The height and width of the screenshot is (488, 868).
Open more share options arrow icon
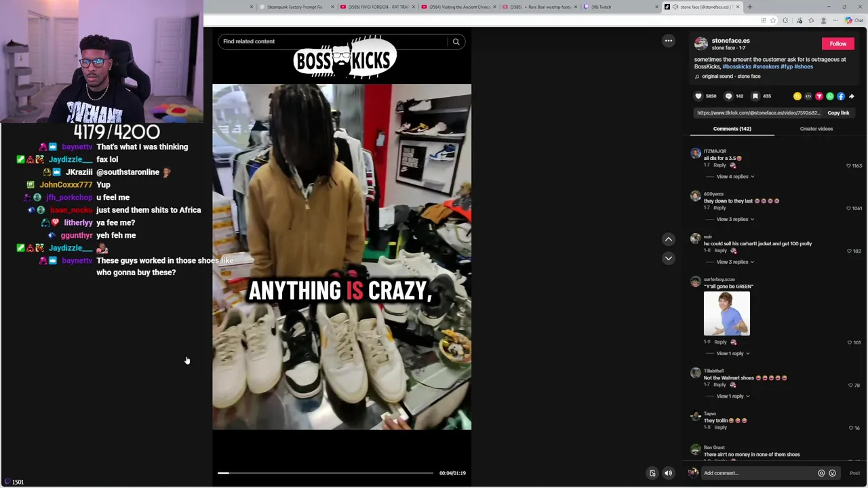(x=852, y=96)
